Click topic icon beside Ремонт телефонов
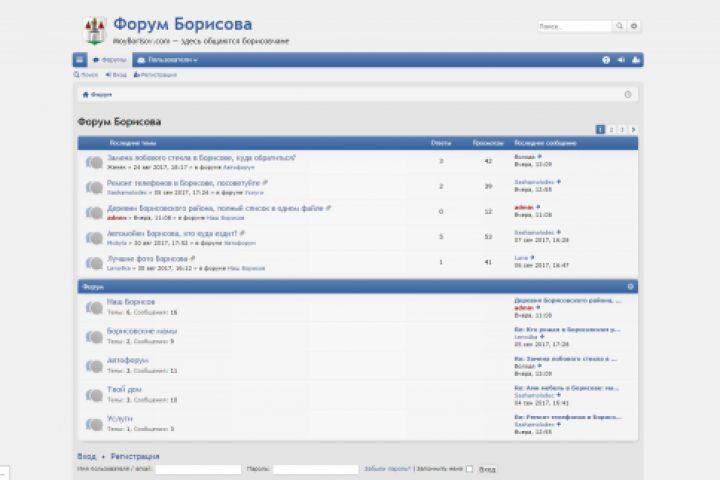The width and height of the screenshot is (720, 480). tap(94, 187)
